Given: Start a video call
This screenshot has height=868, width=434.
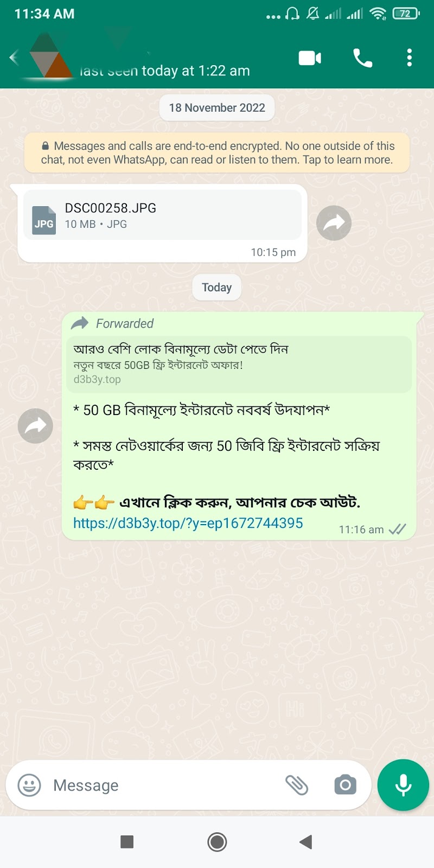Looking at the screenshot, I should 310,58.
